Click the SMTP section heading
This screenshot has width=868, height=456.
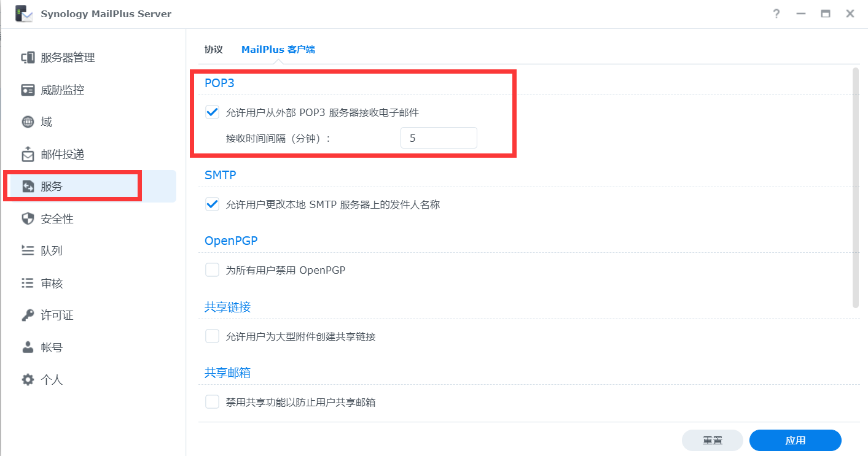pyautogui.click(x=221, y=175)
